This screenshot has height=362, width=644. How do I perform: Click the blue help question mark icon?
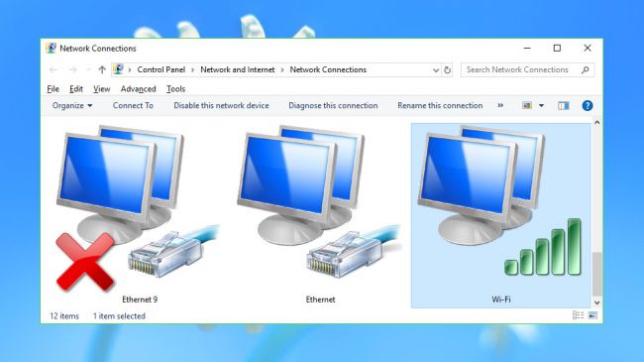tap(588, 106)
